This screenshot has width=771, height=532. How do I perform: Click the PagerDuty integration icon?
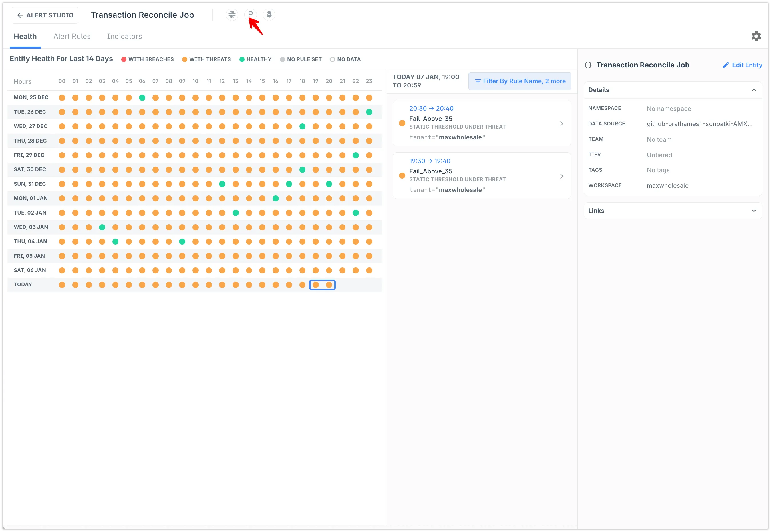click(x=250, y=14)
